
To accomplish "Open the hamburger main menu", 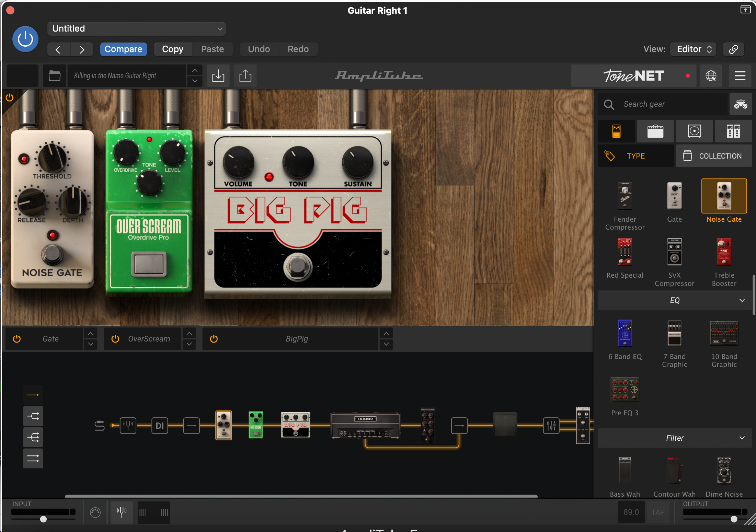I will pos(740,76).
